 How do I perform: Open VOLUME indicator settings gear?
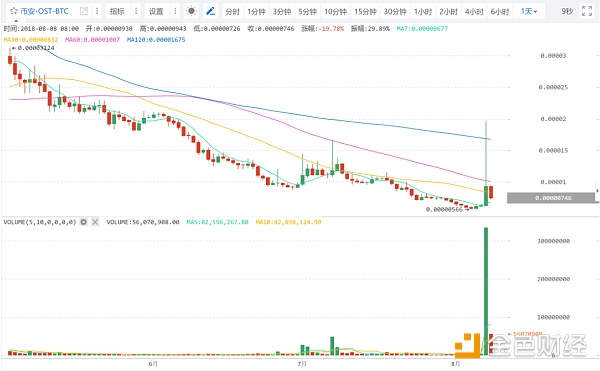coord(83,222)
